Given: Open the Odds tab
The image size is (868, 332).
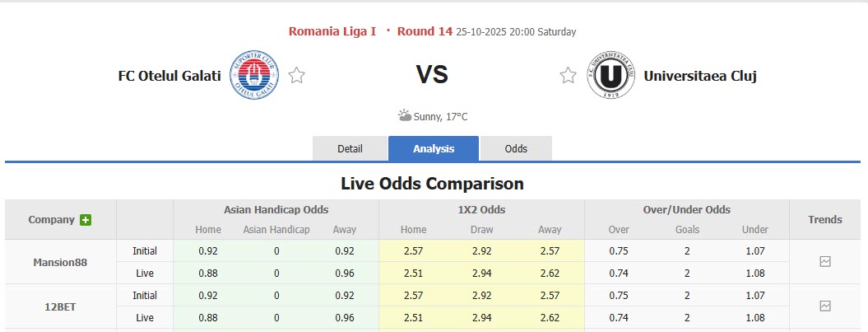Looking at the screenshot, I should point(516,149).
